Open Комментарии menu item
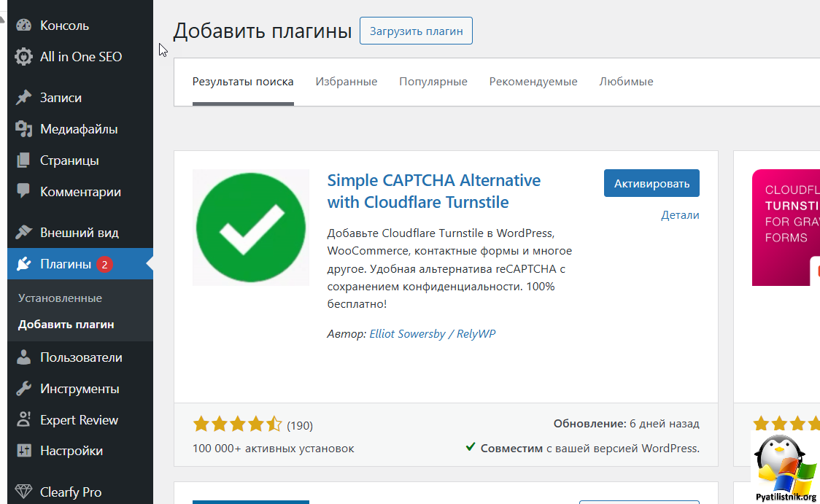The height and width of the screenshot is (504, 820). (80, 192)
